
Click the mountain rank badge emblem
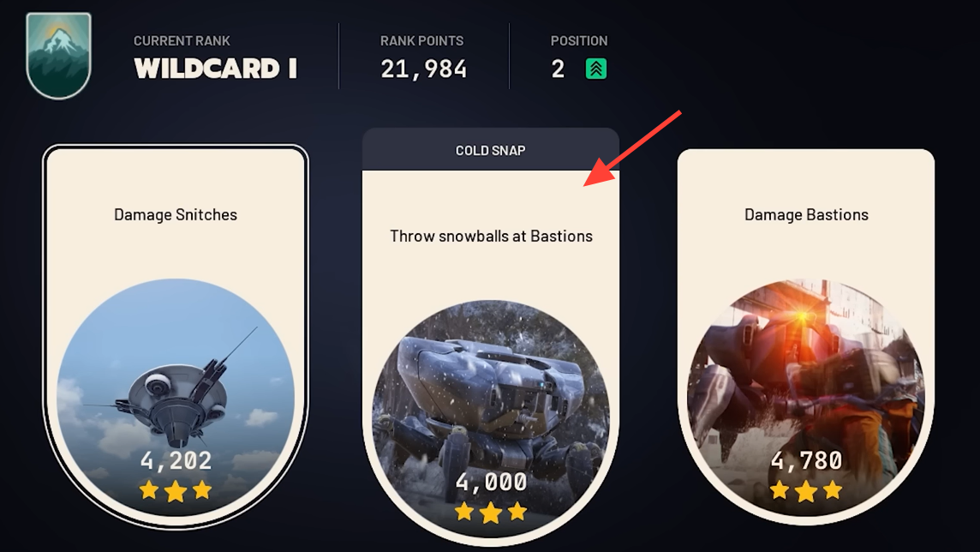click(59, 56)
